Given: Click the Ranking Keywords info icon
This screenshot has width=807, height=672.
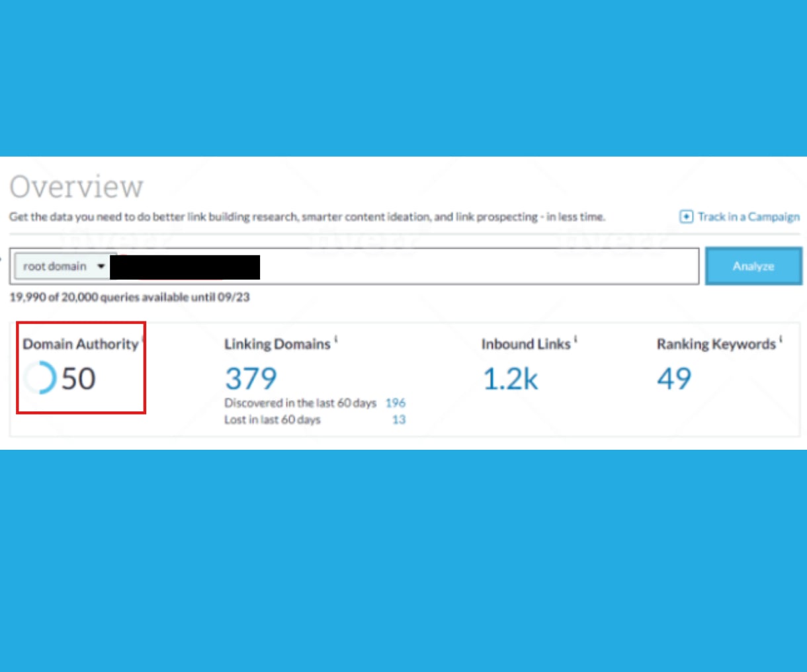Looking at the screenshot, I should click(x=781, y=340).
